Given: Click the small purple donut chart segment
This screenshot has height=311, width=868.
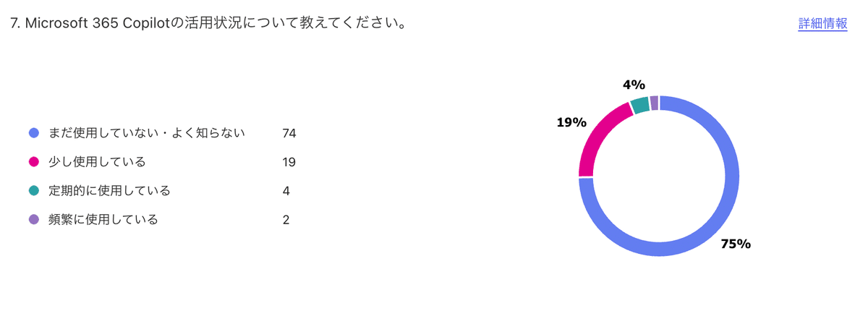Looking at the screenshot, I should (654, 102).
